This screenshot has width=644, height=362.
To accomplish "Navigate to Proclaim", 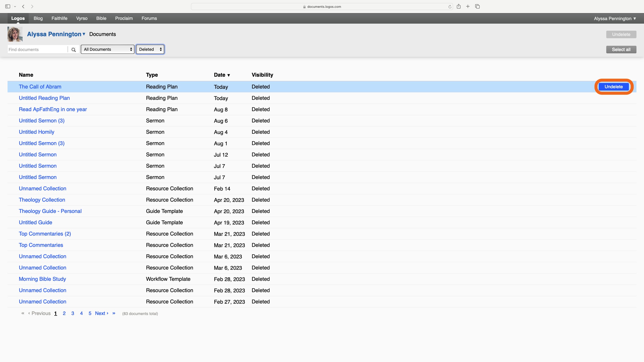I will (x=124, y=18).
